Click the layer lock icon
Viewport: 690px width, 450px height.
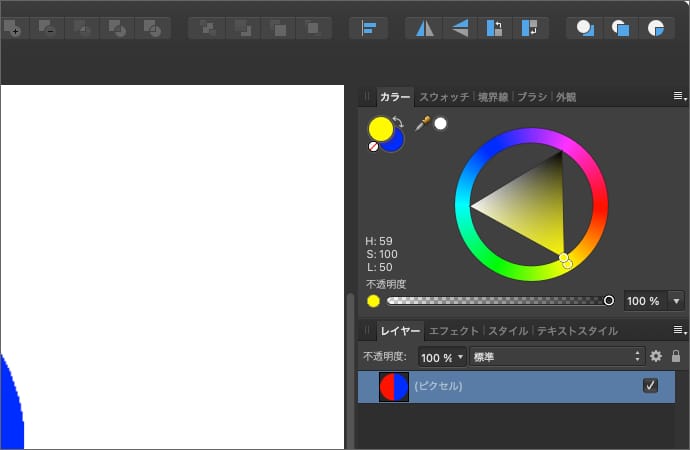(676, 356)
